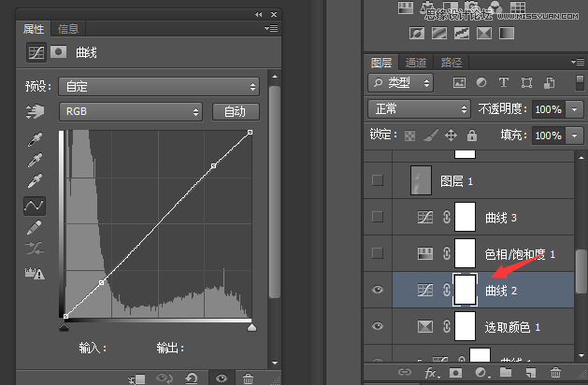Switch to the 图层 tab
The width and height of the screenshot is (588, 385).
click(x=381, y=63)
